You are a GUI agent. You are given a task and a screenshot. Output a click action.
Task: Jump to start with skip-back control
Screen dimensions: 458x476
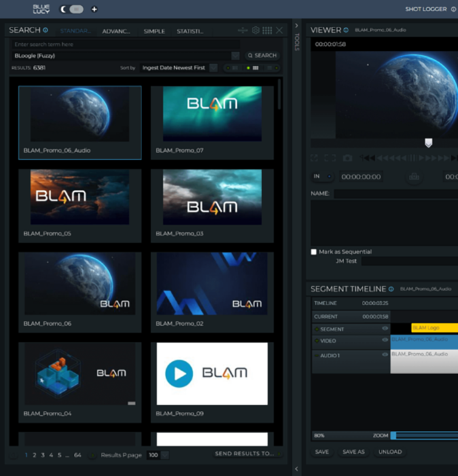(x=367, y=158)
